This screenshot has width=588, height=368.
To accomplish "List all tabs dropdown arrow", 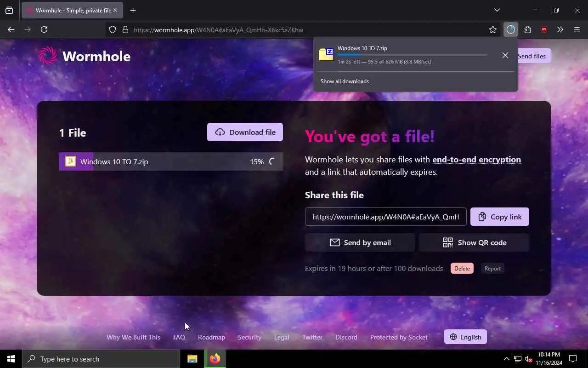I will [497, 10].
